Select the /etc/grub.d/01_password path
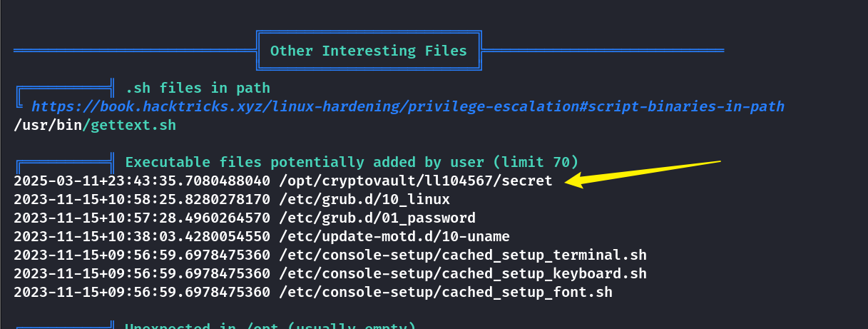 377,218
